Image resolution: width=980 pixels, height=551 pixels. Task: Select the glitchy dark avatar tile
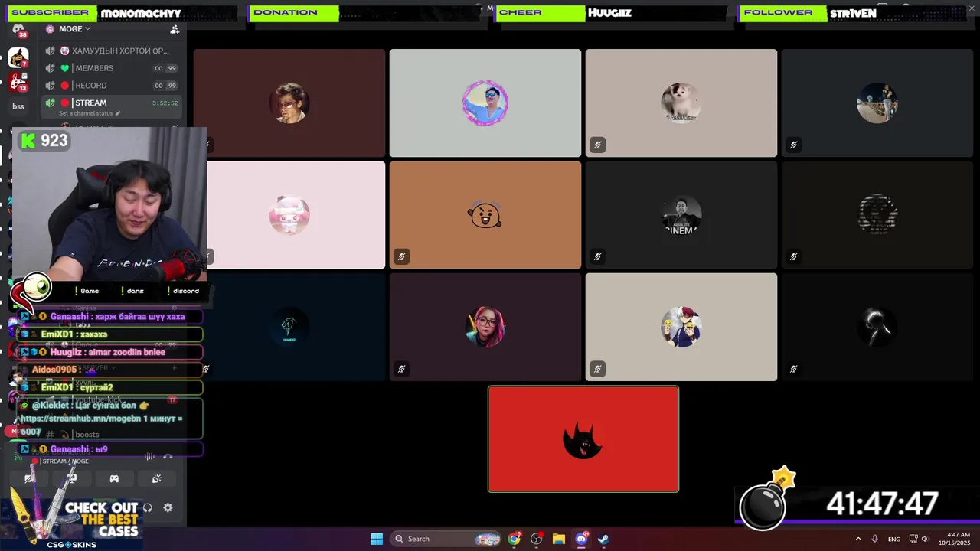tap(877, 215)
